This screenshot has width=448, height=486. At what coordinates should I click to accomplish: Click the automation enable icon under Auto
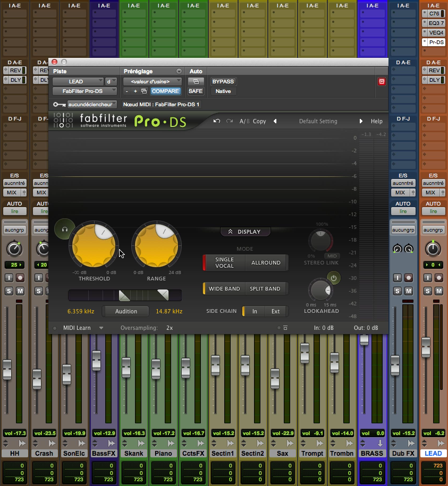pyautogui.click(x=196, y=81)
